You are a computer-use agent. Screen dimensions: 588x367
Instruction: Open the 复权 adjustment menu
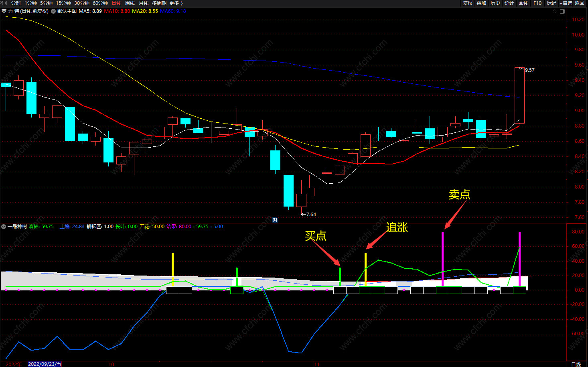point(468,3)
